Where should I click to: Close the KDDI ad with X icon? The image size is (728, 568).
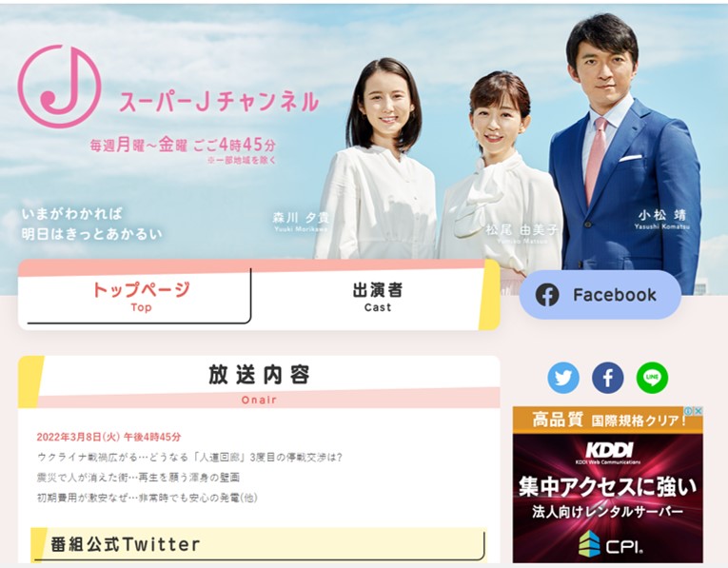pos(698,411)
